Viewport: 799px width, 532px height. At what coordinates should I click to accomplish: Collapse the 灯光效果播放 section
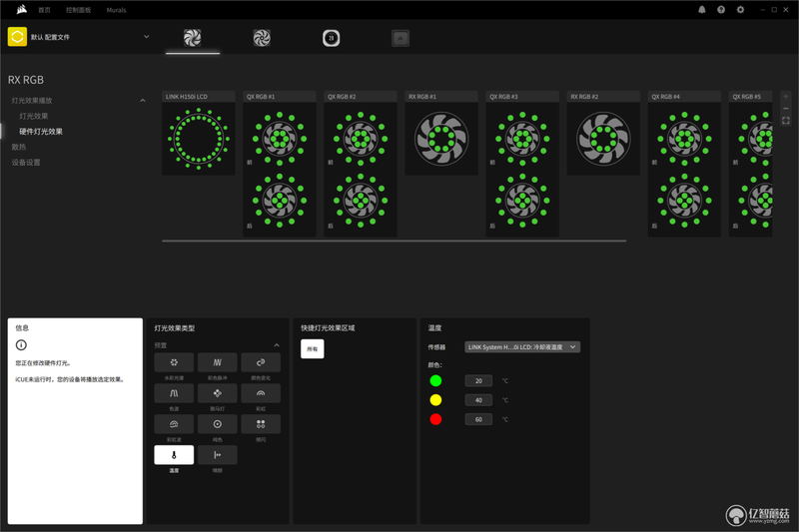pos(143,101)
